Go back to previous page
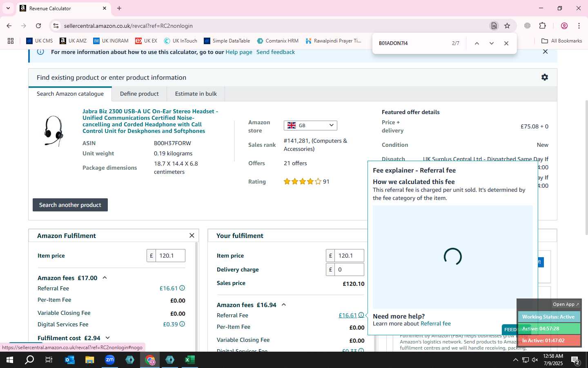The image size is (588, 368). [9, 26]
